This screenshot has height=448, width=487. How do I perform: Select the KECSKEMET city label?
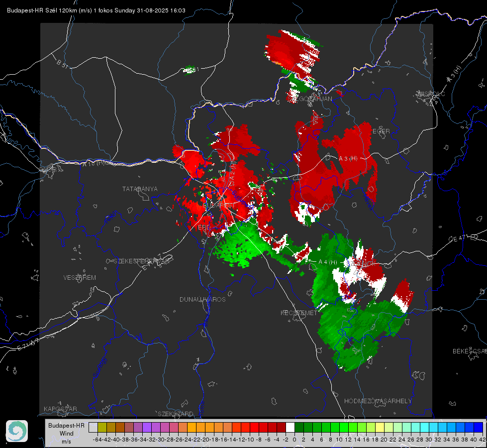pos(299,313)
